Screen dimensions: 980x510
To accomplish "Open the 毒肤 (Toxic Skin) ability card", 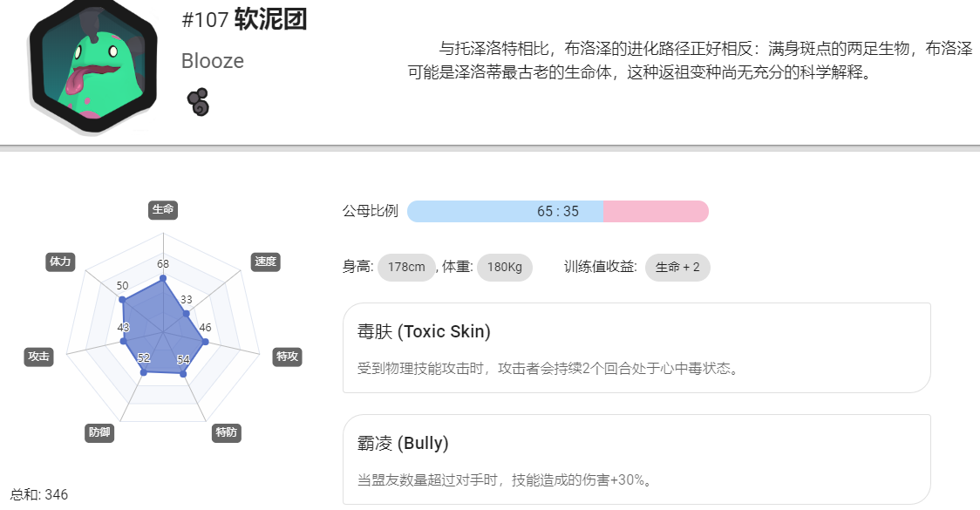I will point(636,348).
